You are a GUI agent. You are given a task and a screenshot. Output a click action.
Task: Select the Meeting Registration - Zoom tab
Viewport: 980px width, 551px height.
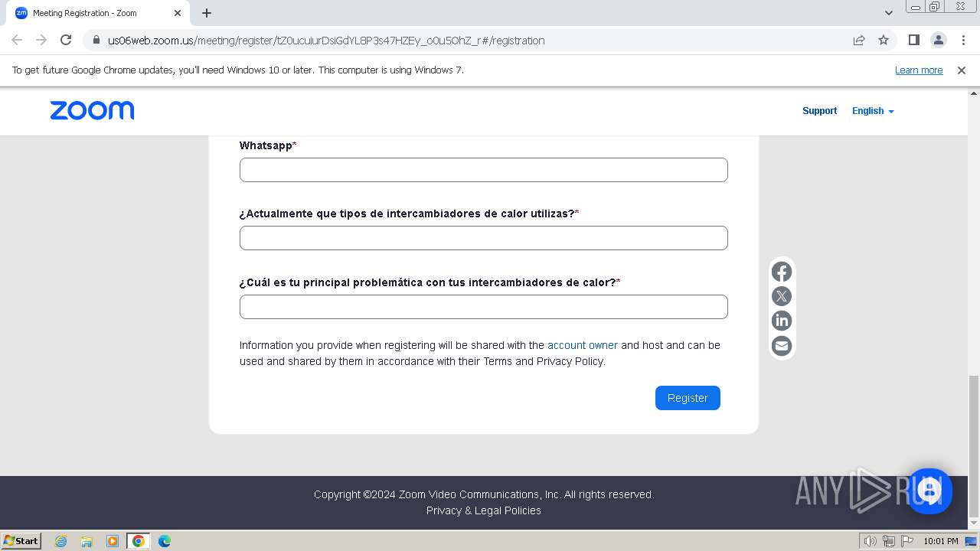[97, 13]
